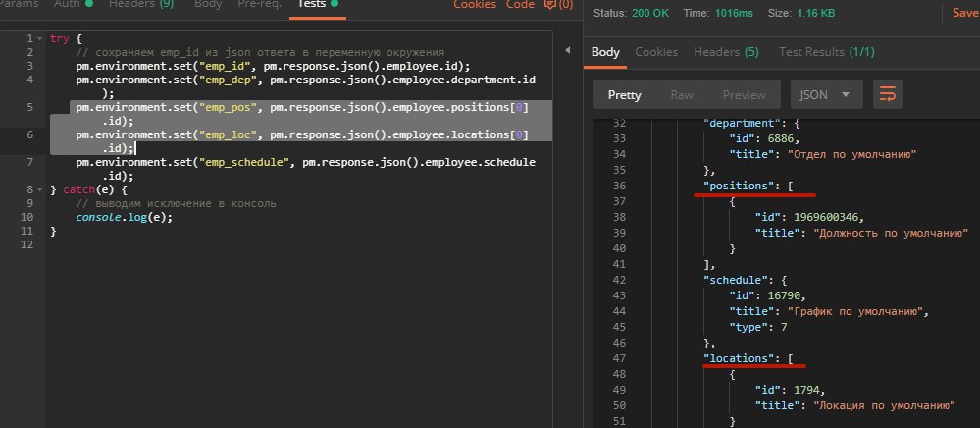Click the comment about выводим исключение в консоль
980x428 pixels.
click(x=177, y=203)
